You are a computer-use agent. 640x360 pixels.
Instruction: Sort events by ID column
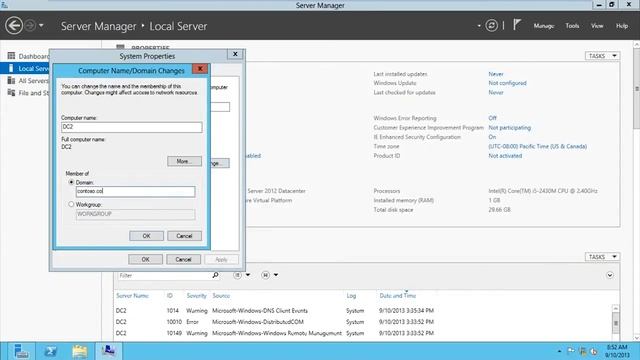click(x=169, y=296)
